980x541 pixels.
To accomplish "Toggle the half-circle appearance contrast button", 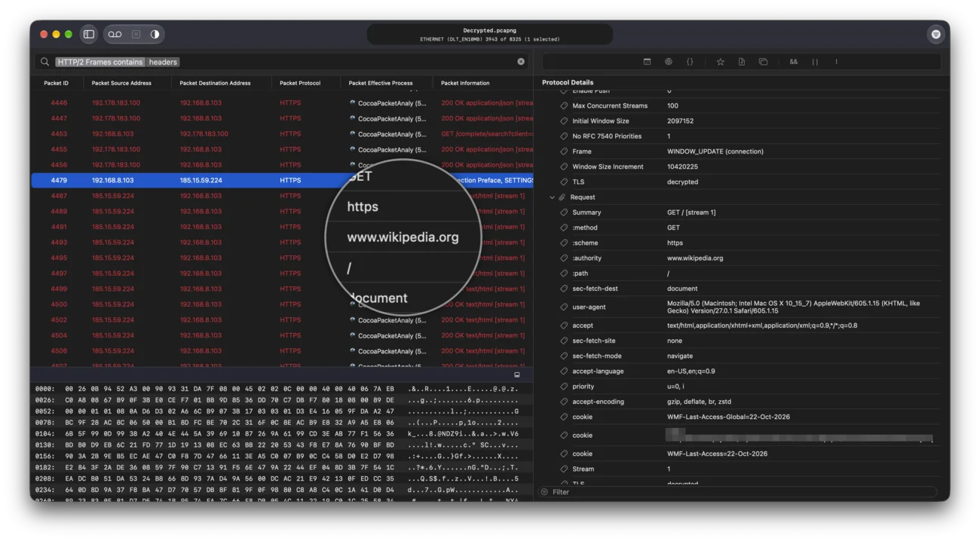I will click(x=155, y=34).
